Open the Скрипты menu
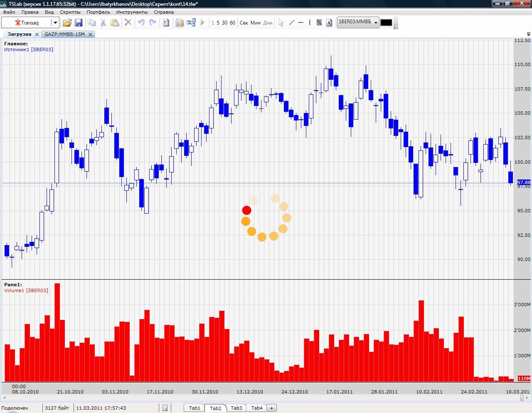 70,12
